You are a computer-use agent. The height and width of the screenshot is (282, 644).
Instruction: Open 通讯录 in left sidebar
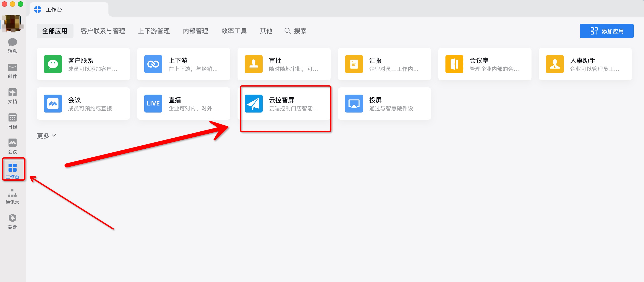pyautogui.click(x=13, y=196)
